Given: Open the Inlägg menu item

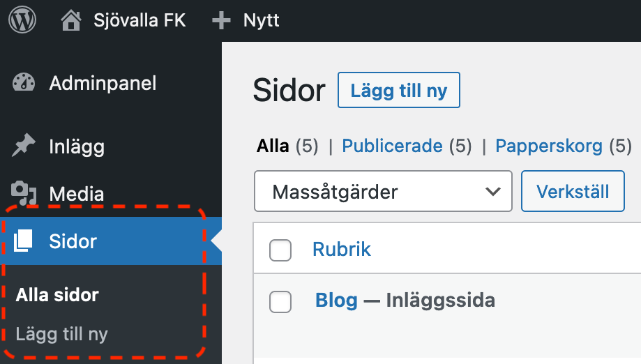Looking at the screenshot, I should (77, 146).
